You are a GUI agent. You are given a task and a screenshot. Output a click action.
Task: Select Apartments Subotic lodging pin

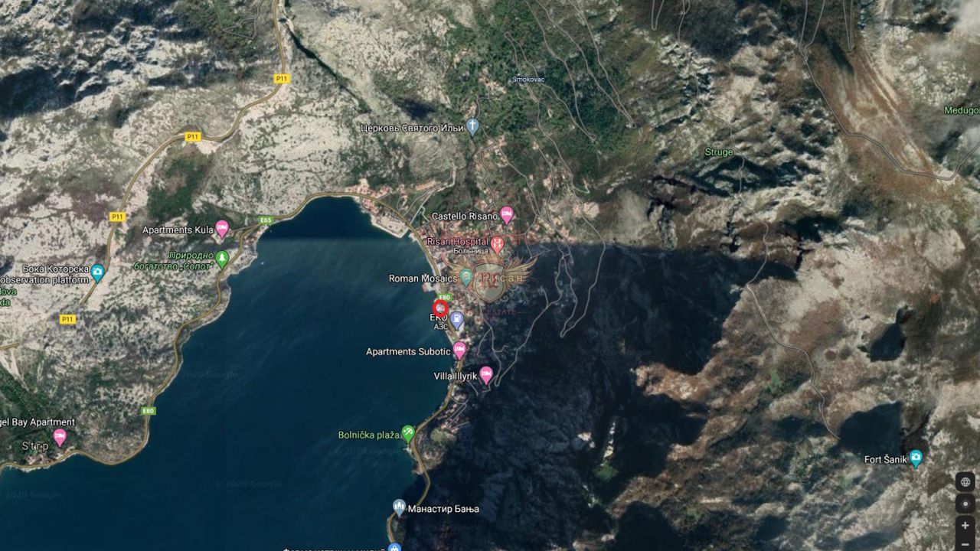[459, 350]
